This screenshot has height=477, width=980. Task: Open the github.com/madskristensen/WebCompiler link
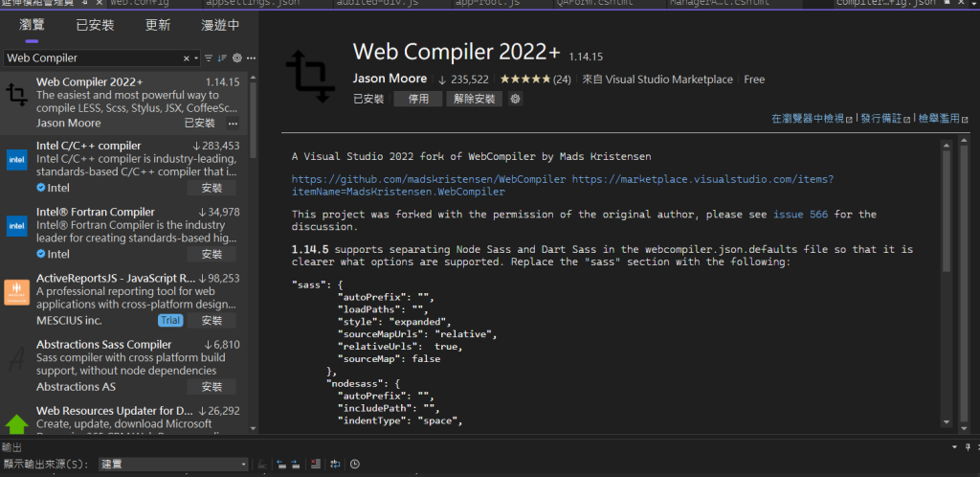[x=429, y=179]
